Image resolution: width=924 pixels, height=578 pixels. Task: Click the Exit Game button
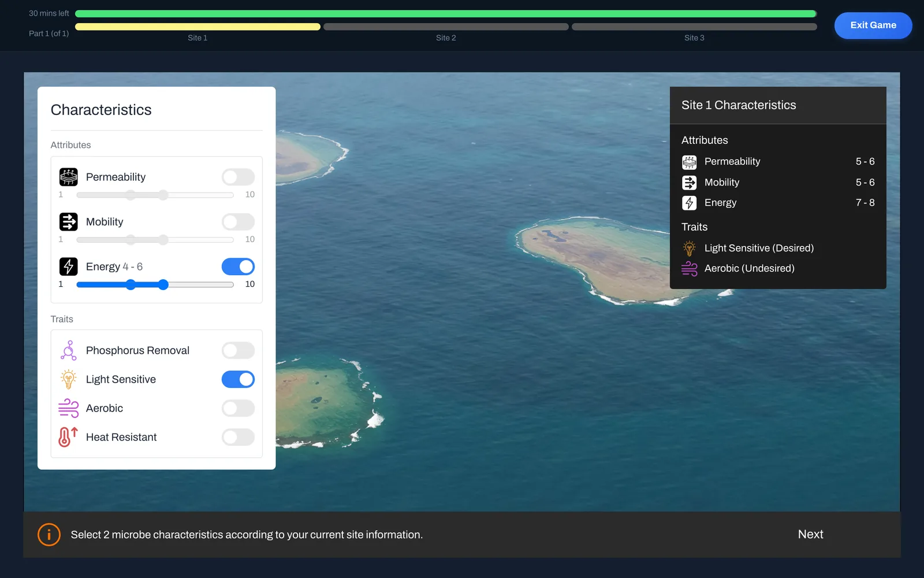(x=873, y=25)
